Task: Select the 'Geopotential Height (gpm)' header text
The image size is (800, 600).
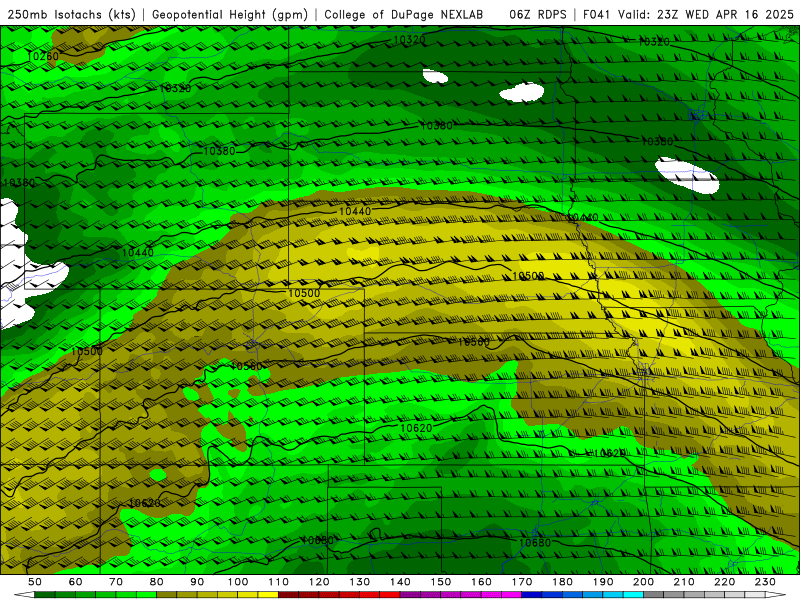Action: [230, 14]
